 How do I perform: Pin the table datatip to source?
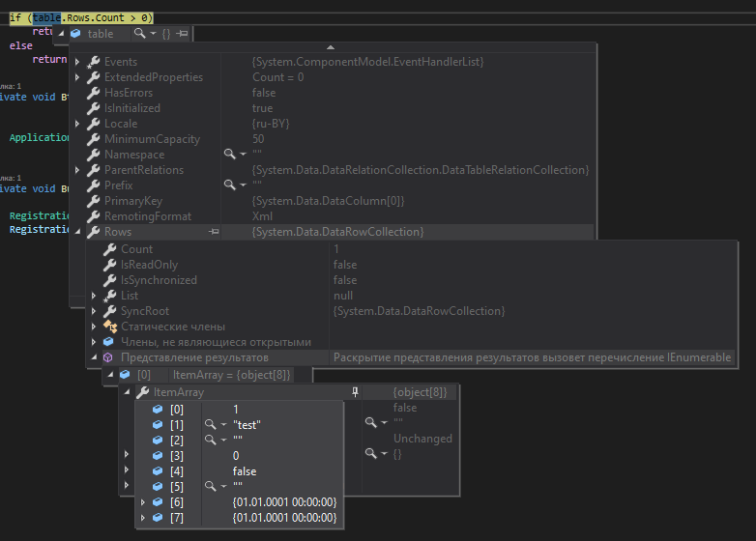click(x=182, y=34)
